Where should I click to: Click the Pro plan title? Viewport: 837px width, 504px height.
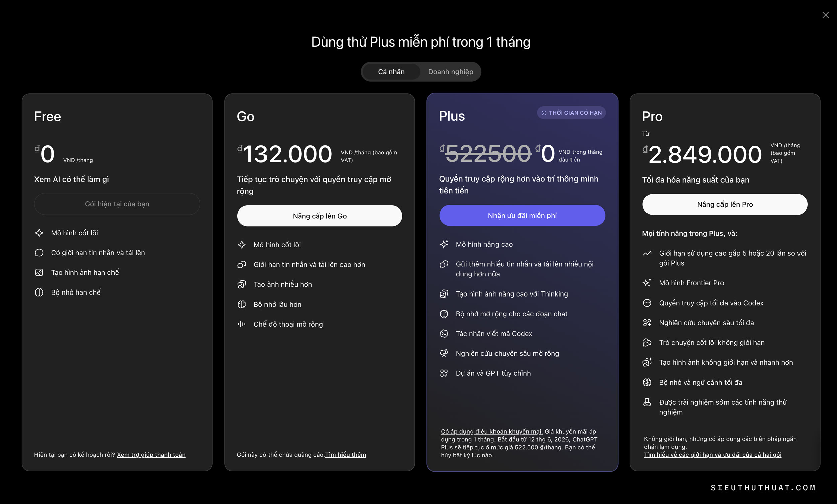pos(652,116)
